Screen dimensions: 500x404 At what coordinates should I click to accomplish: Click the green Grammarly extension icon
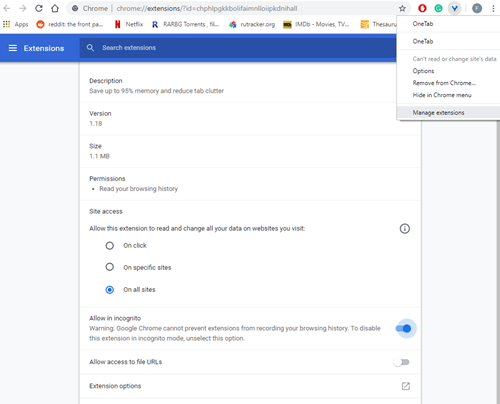[x=438, y=8]
